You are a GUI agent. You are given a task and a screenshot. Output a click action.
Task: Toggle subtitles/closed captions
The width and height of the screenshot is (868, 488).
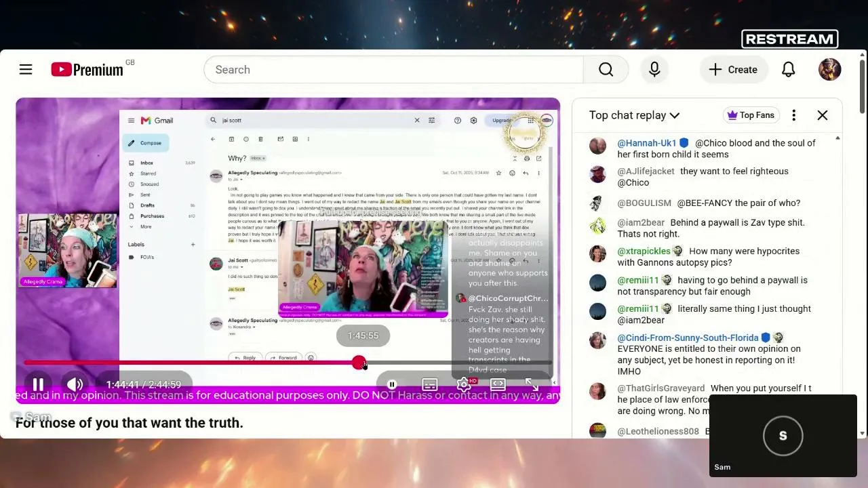[429, 384]
